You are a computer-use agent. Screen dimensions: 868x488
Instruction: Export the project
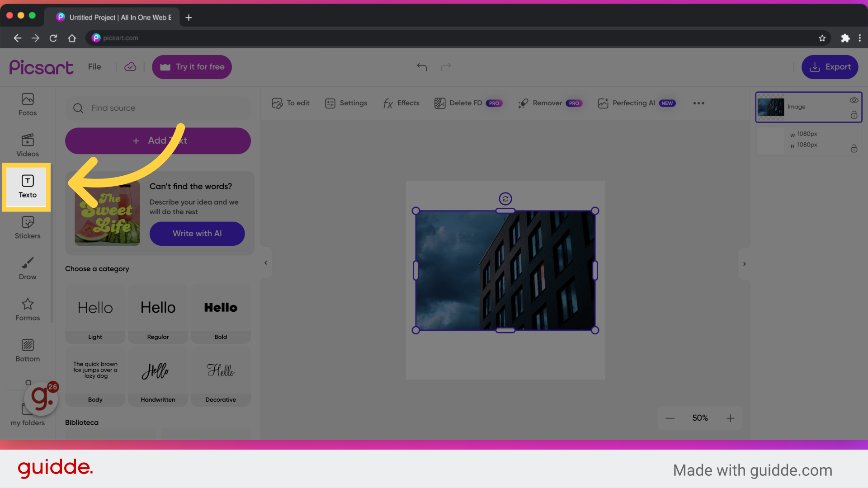click(x=830, y=66)
